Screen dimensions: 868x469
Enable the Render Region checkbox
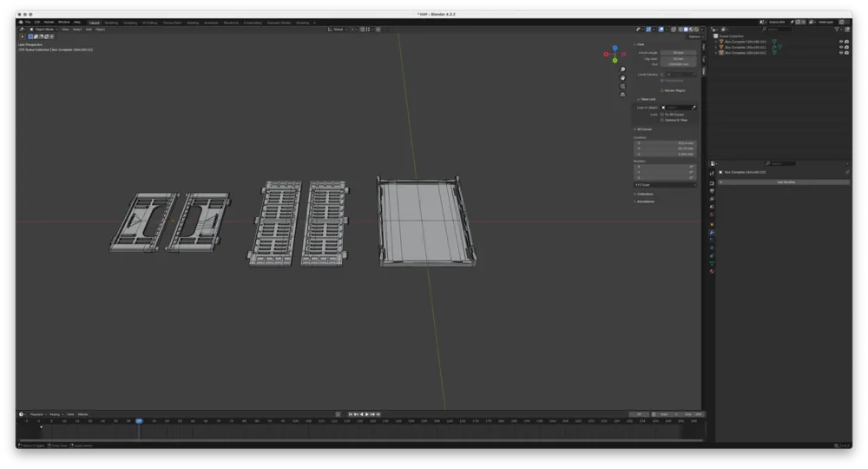pos(661,90)
